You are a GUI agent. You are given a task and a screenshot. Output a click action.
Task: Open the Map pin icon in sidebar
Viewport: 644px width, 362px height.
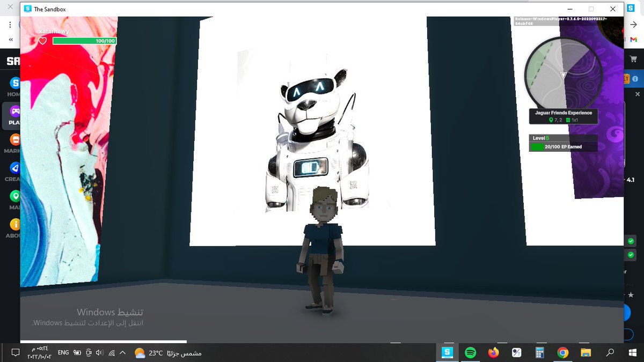pyautogui.click(x=15, y=196)
